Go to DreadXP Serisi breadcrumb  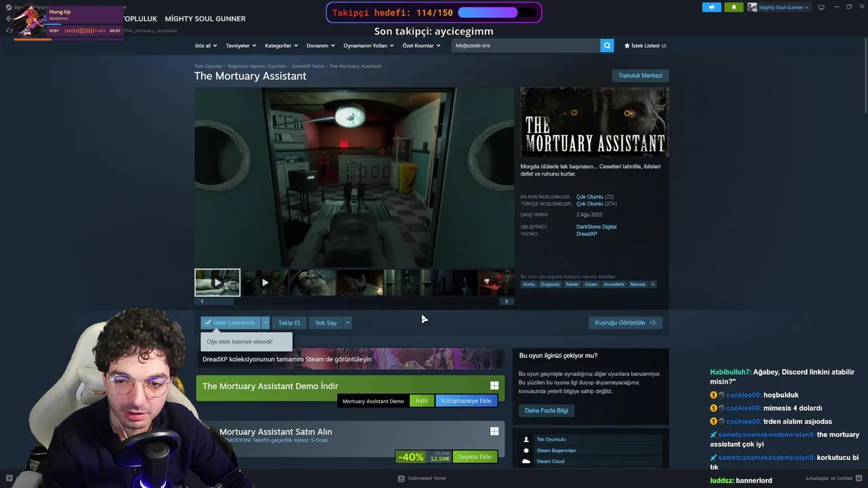point(308,66)
